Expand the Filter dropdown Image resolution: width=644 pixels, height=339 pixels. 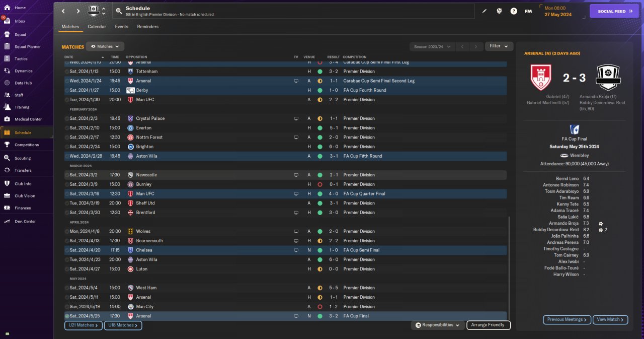(499, 46)
